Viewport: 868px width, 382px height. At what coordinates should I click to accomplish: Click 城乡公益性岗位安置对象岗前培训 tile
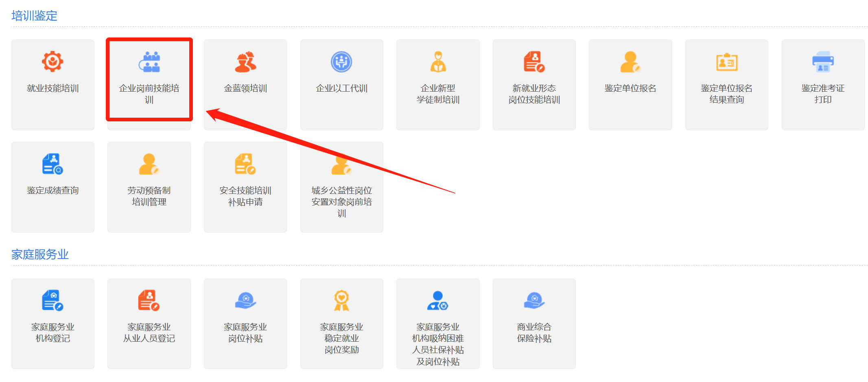click(x=341, y=187)
